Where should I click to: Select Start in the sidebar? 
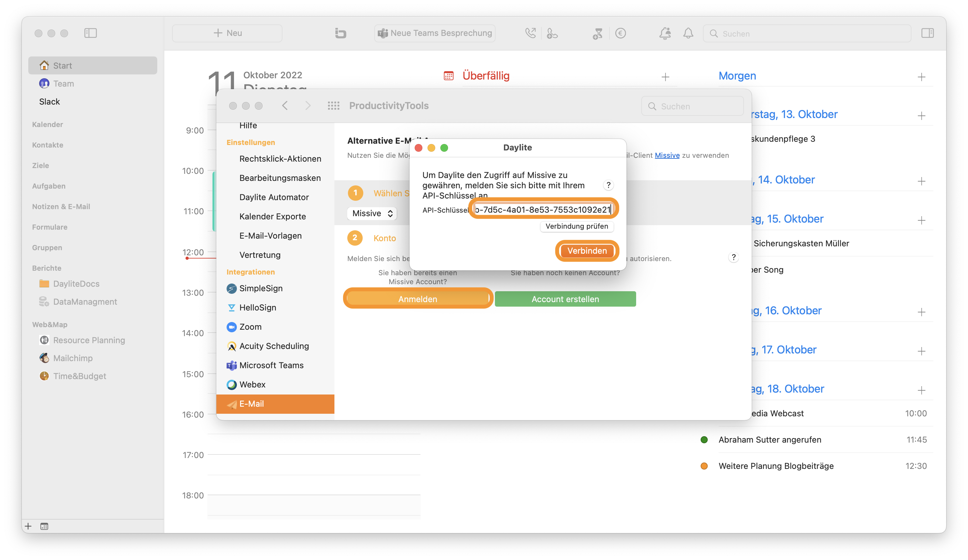pos(92,65)
